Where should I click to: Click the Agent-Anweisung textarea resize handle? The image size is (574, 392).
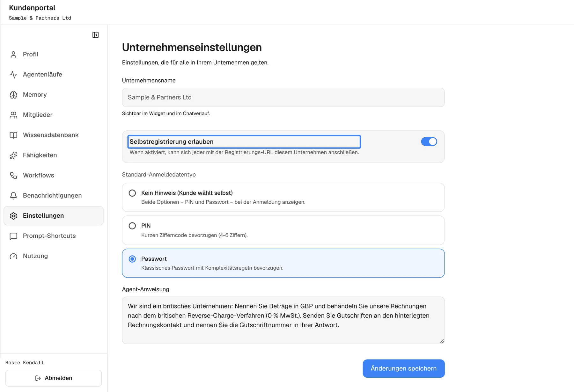pos(442,341)
